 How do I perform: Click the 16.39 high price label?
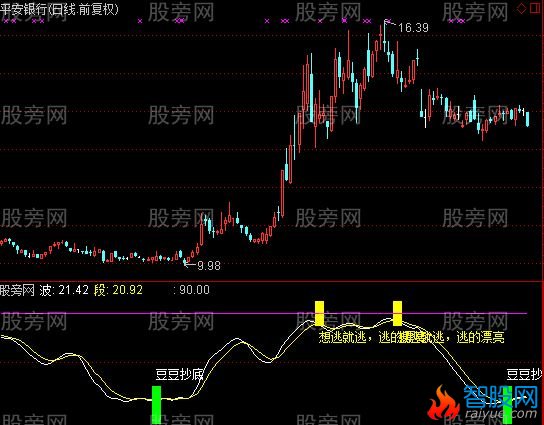[x=413, y=27]
